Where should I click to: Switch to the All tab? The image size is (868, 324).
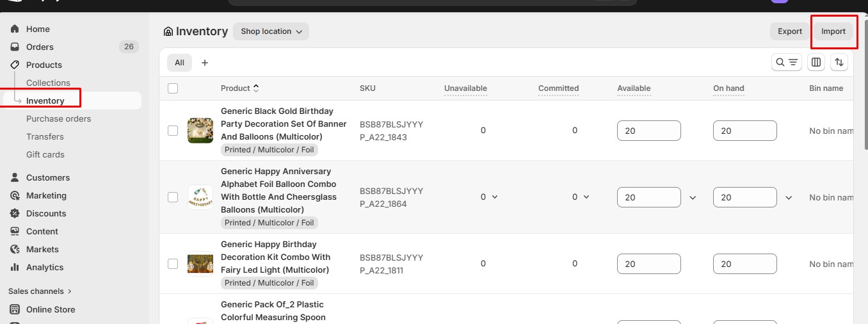(x=179, y=63)
